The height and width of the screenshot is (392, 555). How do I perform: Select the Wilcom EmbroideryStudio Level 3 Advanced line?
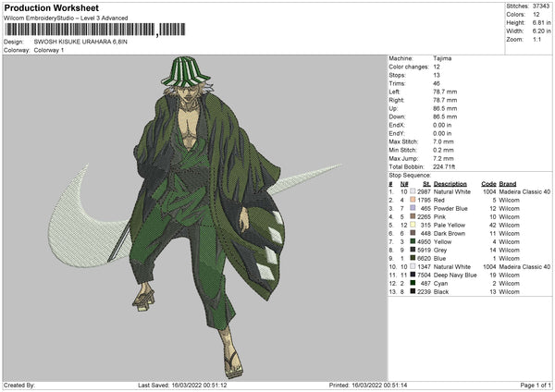(x=66, y=18)
